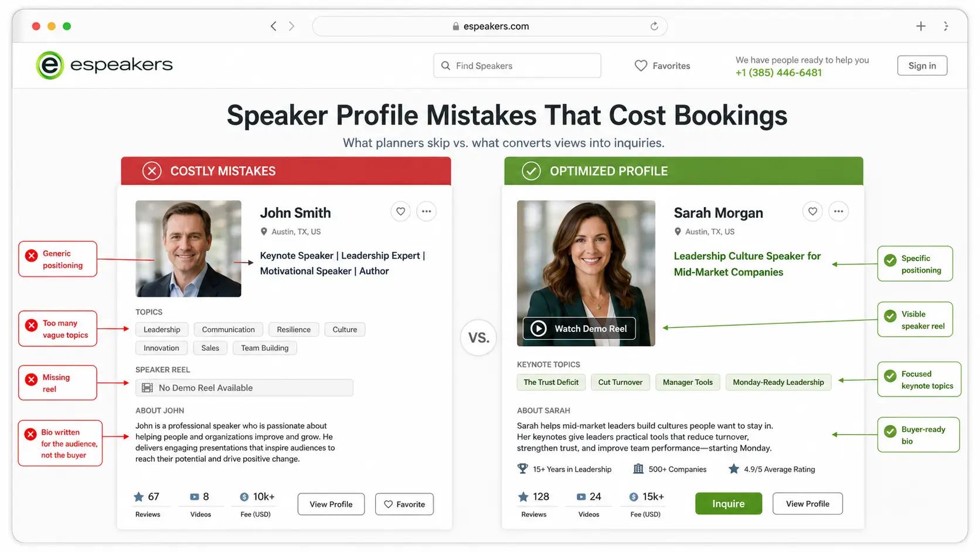The height and width of the screenshot is (552, 980).
Task: Click the heart icon on John Smith's card
Action: click(400, 211)
